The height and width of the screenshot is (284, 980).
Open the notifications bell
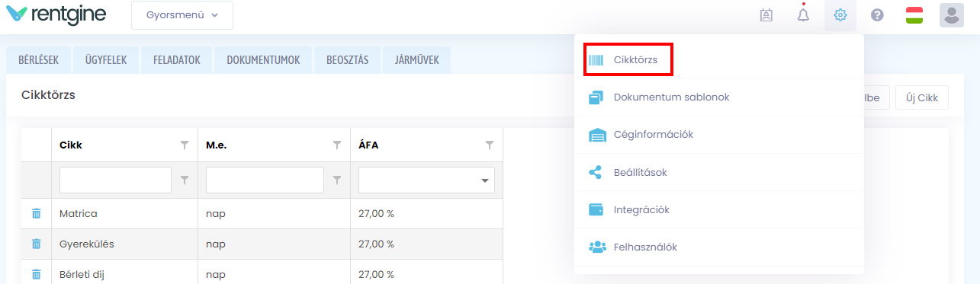(803, 14)
